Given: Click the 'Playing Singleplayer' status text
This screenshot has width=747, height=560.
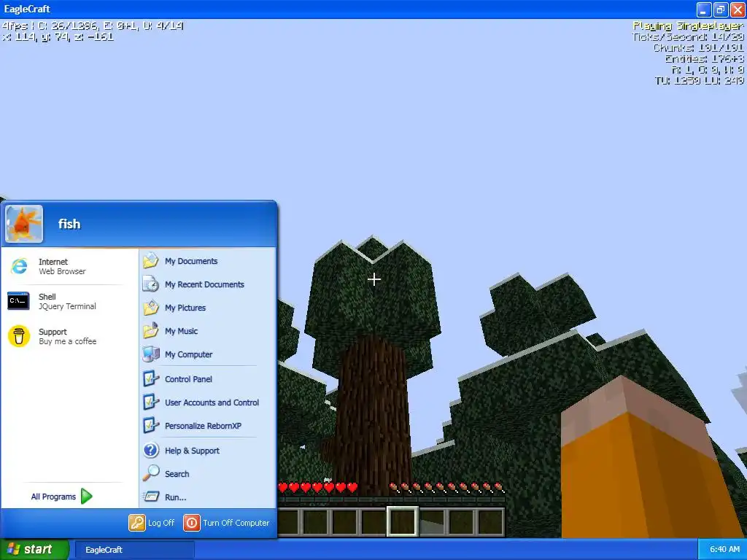Looking at the screenshot, I should (688, 26).
